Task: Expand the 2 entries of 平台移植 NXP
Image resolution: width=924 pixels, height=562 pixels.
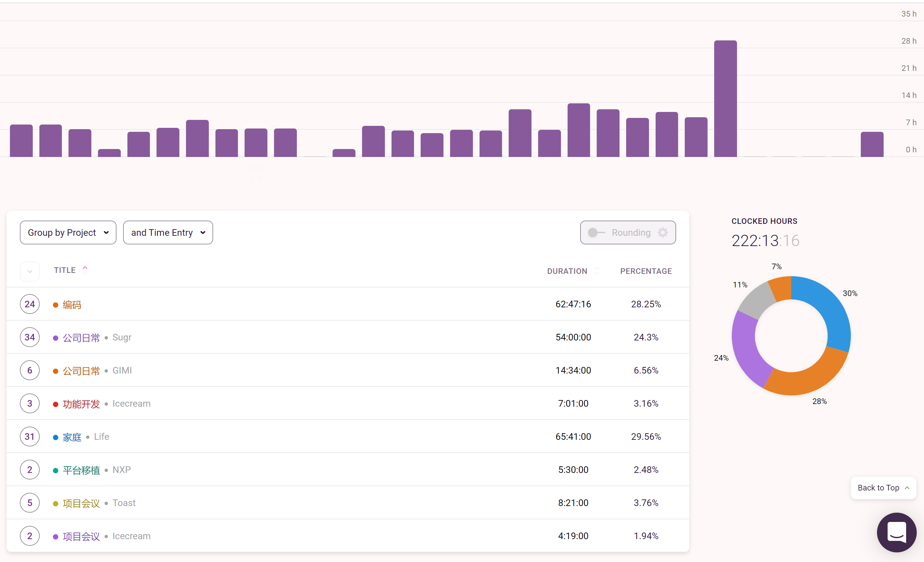Action: pyautogui.click(x=30, y=470)
